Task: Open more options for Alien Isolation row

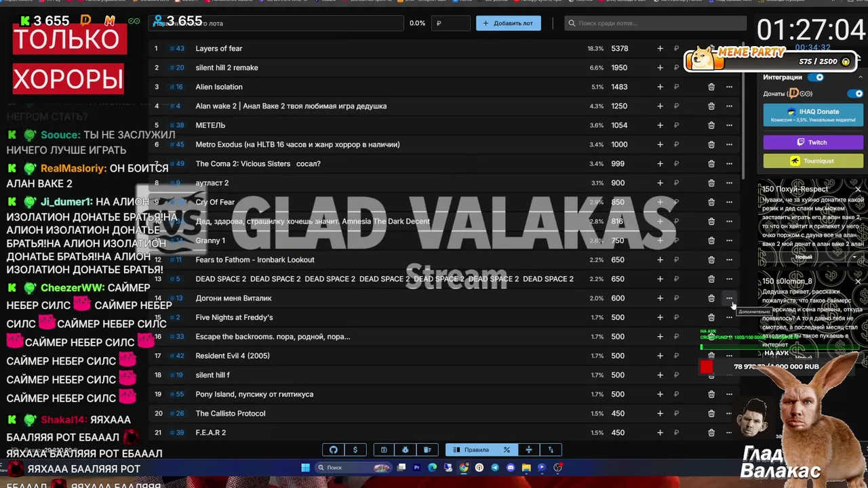Action: point(729,87)
